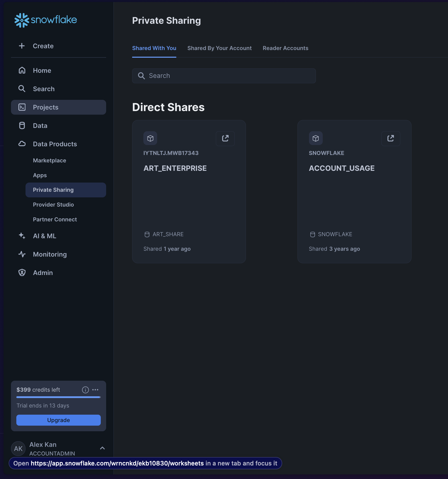The image size is (448, 479).
Task: Click the AK user avatar
Action: [18, 449]
